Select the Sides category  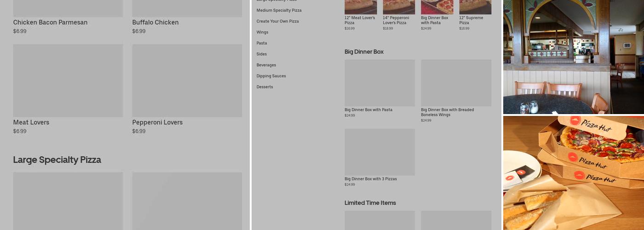pos(262,54)
